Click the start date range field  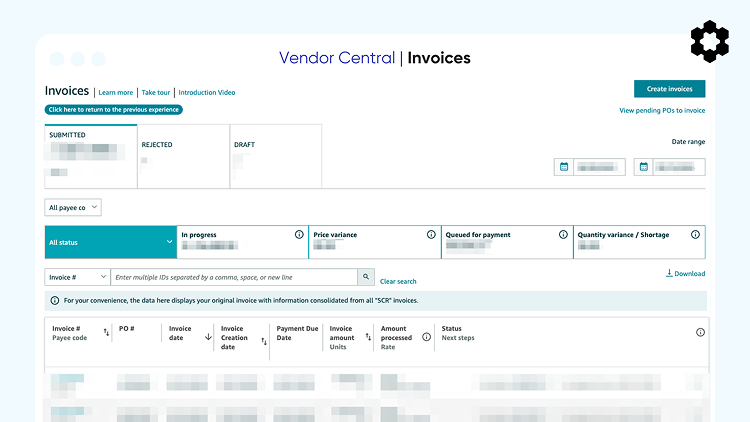[x=599, y=167]
